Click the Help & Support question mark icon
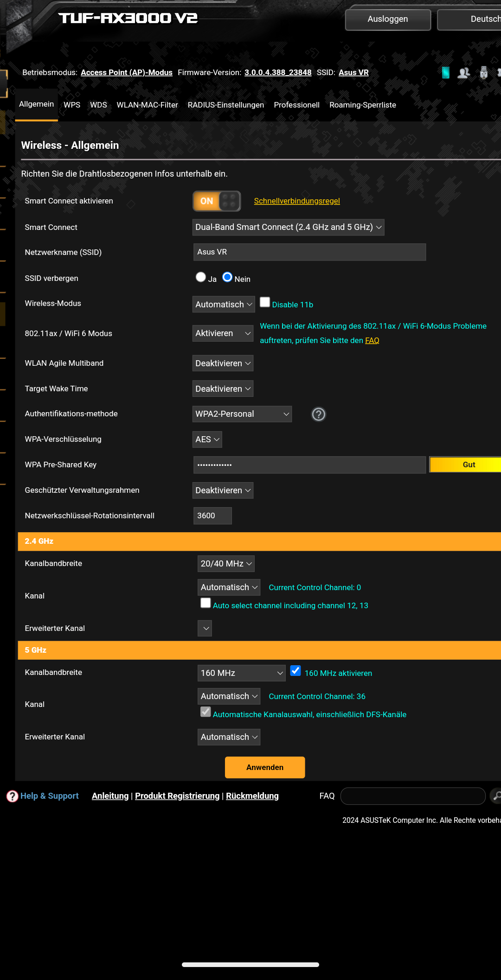 12,796
